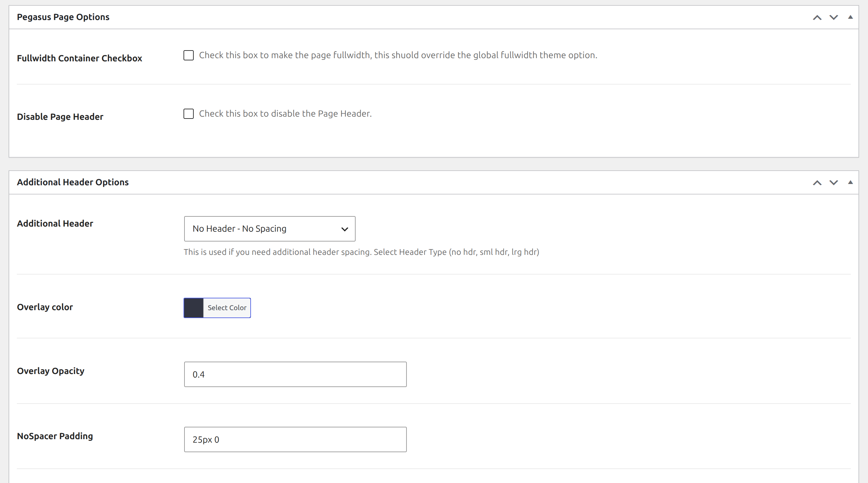Check the Disable Page Header box
Screen dimensions: 868x483
(x=189, y=114)
